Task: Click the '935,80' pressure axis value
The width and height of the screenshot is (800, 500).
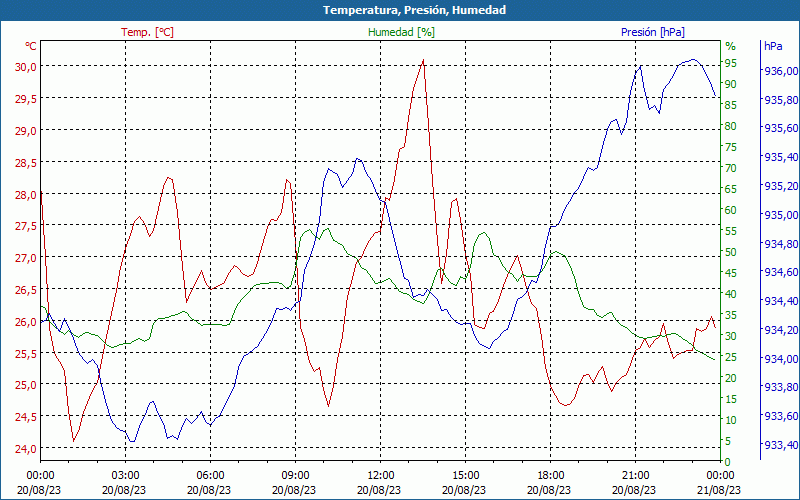Action: pos(781,99)
